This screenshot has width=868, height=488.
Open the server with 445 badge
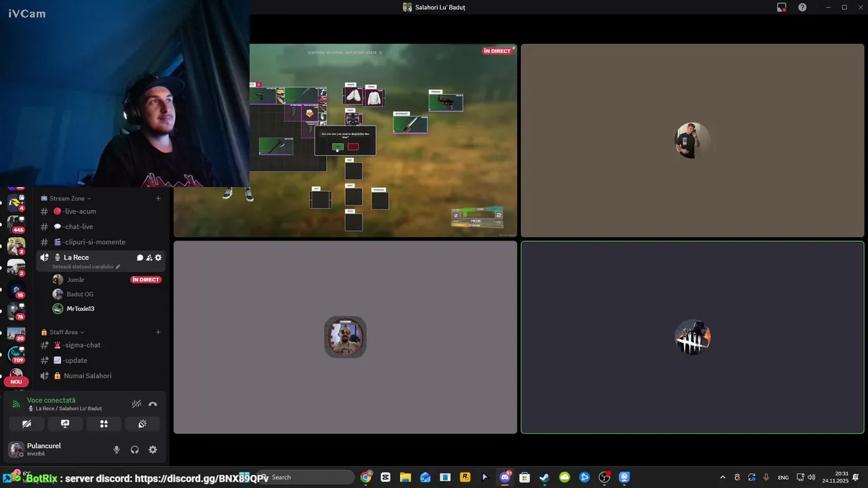pyautogui.click(x=16, y=224)
